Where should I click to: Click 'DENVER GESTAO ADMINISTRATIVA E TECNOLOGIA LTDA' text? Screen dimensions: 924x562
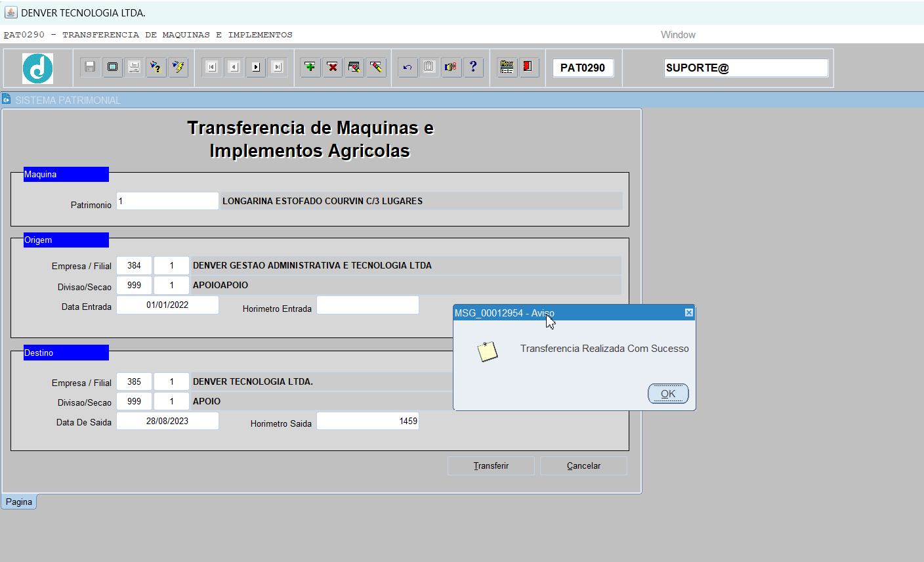(x=312, y=265)
